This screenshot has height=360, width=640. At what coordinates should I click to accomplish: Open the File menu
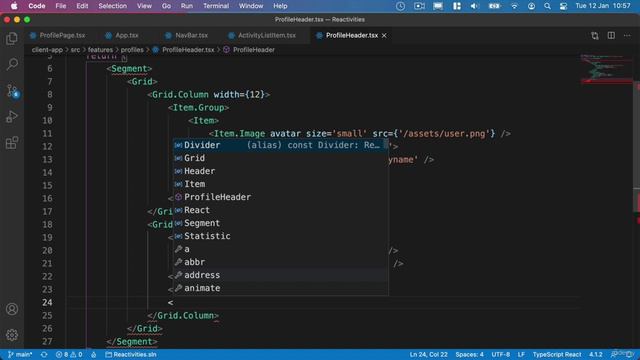[x=61, y=6]
